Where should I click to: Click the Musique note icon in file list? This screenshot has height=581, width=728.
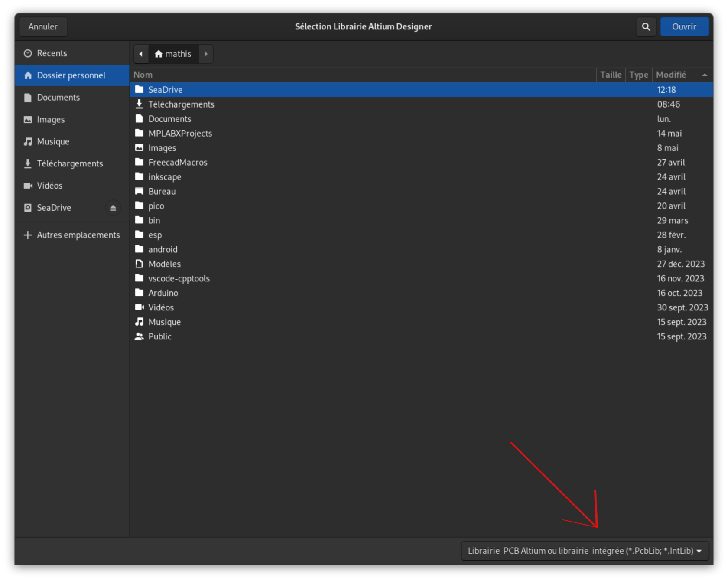click(139, 322)
